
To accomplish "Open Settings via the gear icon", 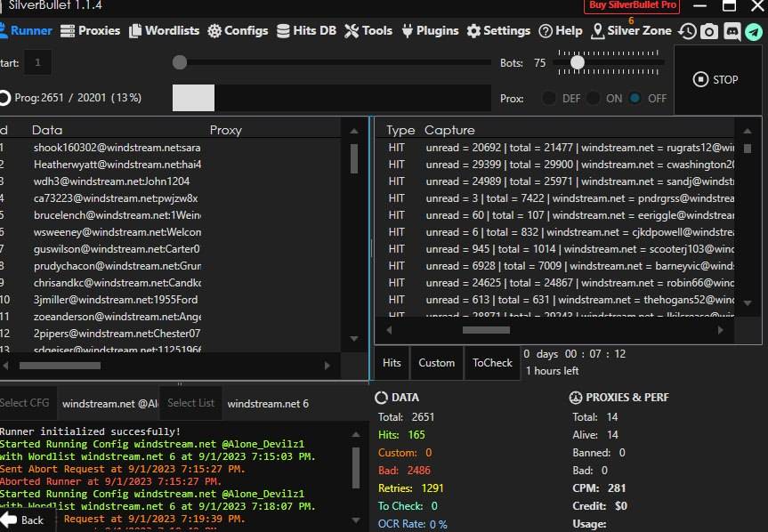I will (498, 30).
